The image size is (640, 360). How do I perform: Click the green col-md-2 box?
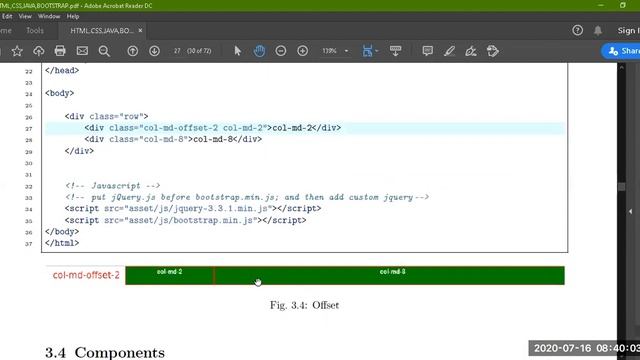(169, 276)
